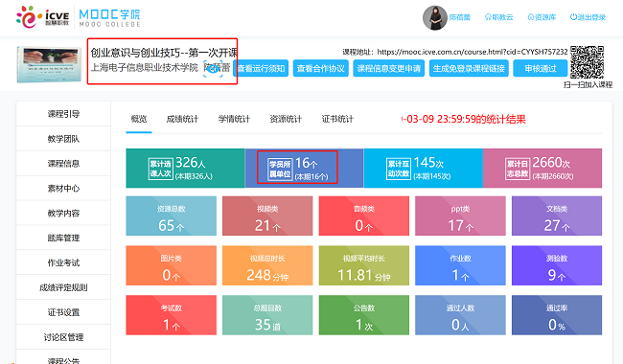Click the 扫一扫加入课程 caption
This screenshot has height=364, width=623.
[588, 84]
